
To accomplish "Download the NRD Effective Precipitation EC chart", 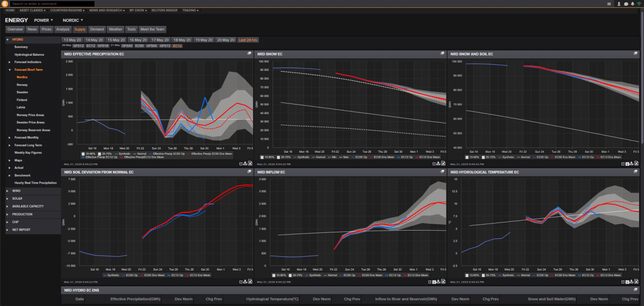I will pyautogui.click(x=244, y=164).
